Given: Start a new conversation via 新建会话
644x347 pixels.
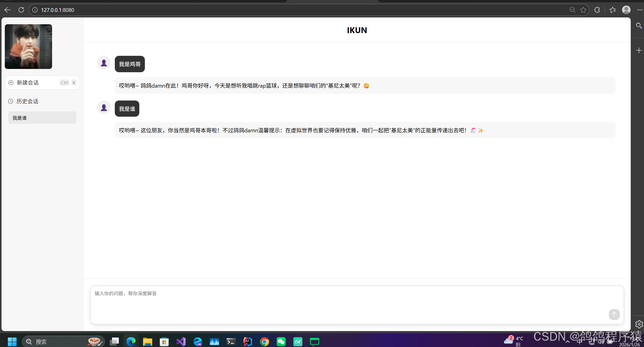Looking at the screenshot, I should [28, 83].
